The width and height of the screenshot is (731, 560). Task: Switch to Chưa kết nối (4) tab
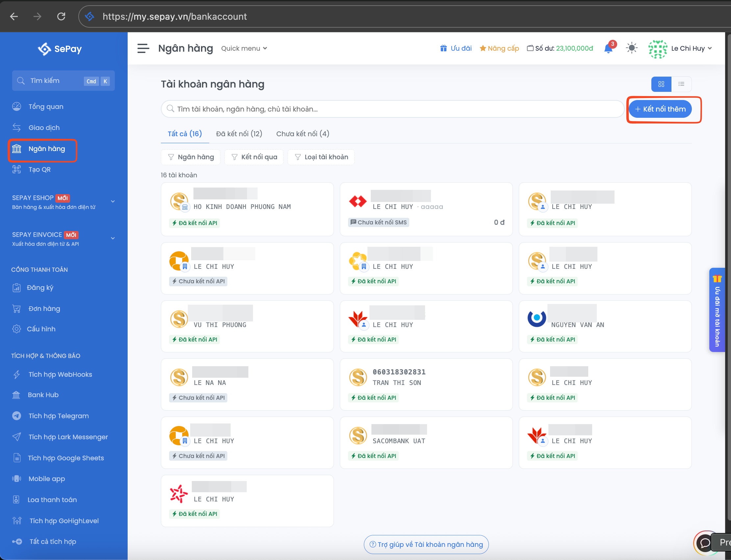pos(302,134)
